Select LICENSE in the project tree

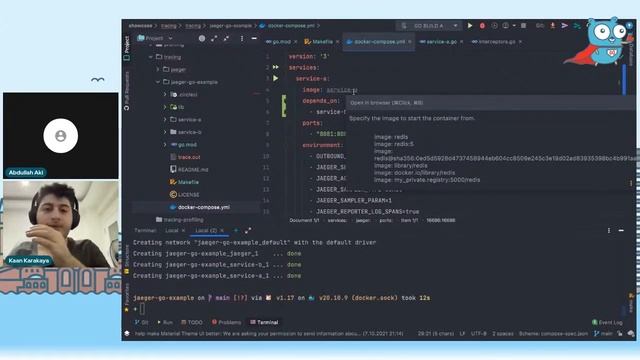pos(184,195)
